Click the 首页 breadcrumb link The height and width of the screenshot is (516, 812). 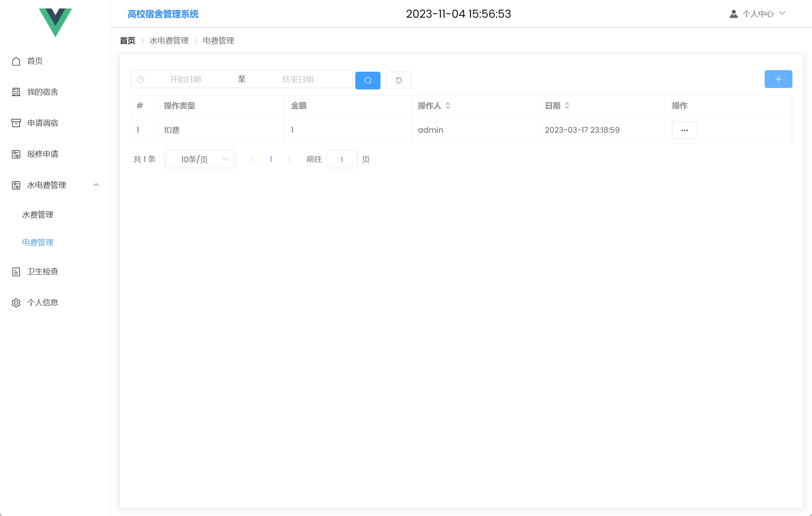(x=128, y=41)
